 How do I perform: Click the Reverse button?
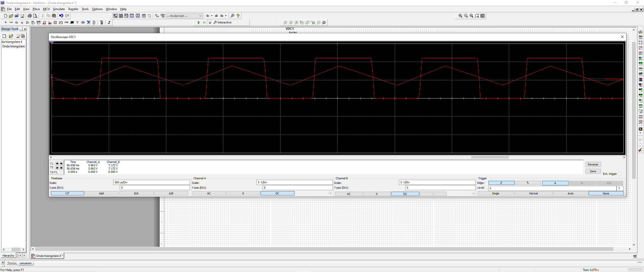[593, 164]
